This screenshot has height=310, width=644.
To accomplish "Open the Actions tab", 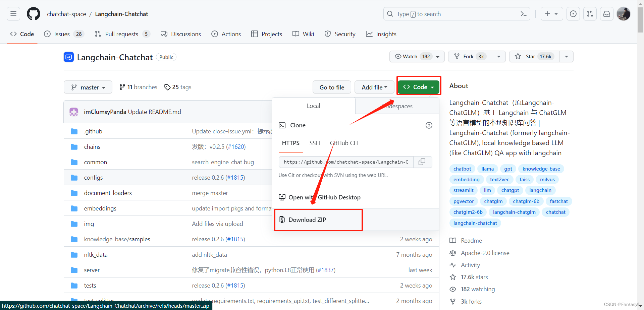I will coord(226,34).
